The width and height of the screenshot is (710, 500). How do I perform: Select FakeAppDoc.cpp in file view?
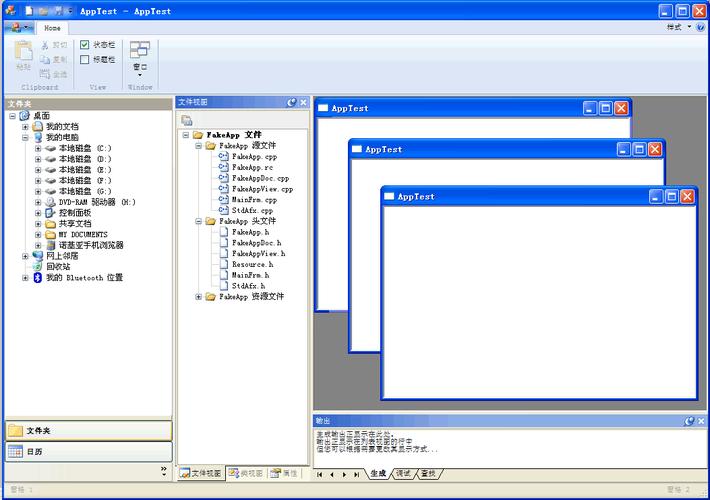pyautogui.click(x=260, y=178)
